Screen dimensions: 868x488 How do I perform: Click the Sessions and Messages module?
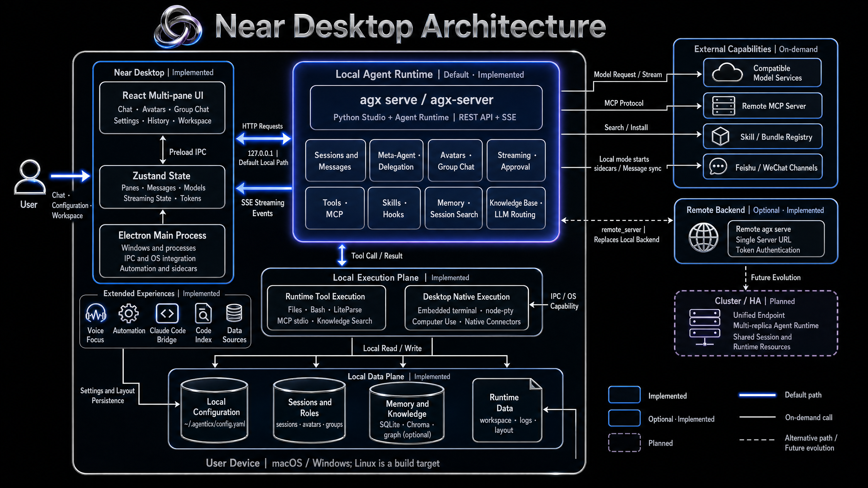pyautogui.click(x=336, y=161)
